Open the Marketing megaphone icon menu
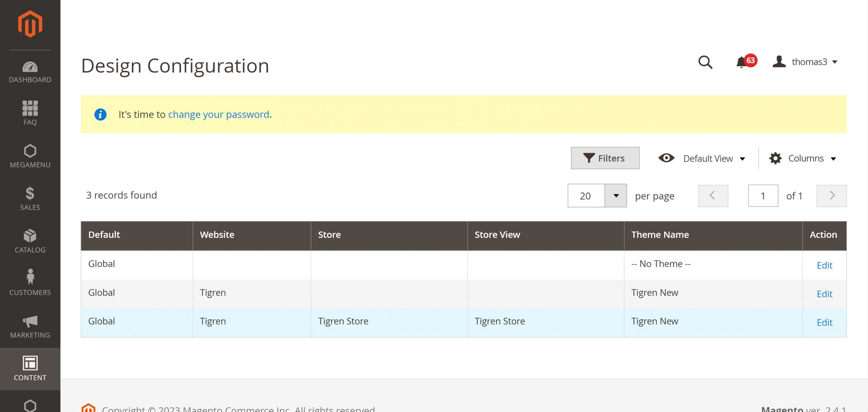 click(x=30, y=326)
